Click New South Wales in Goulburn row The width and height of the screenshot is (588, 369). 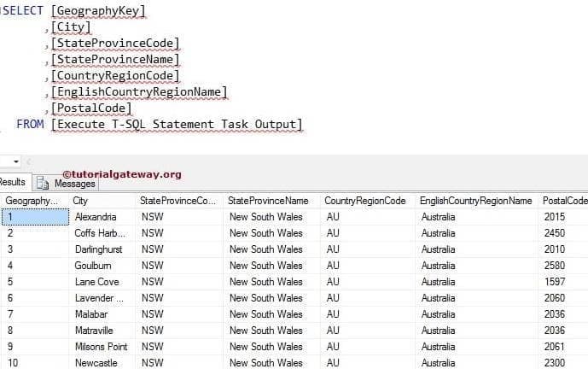coord(272,266)
